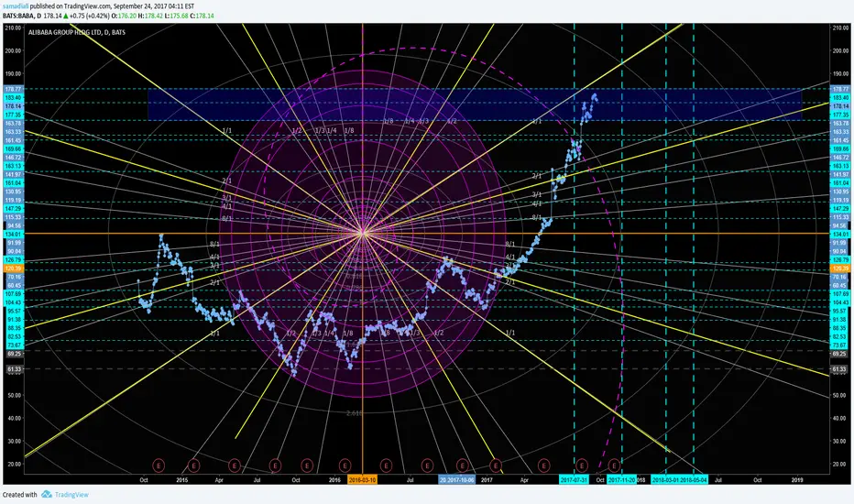The height and width of the screenshot is (504, 854).
Task: Click the 141.97 label on left price axis
Action: coord(14,174)
